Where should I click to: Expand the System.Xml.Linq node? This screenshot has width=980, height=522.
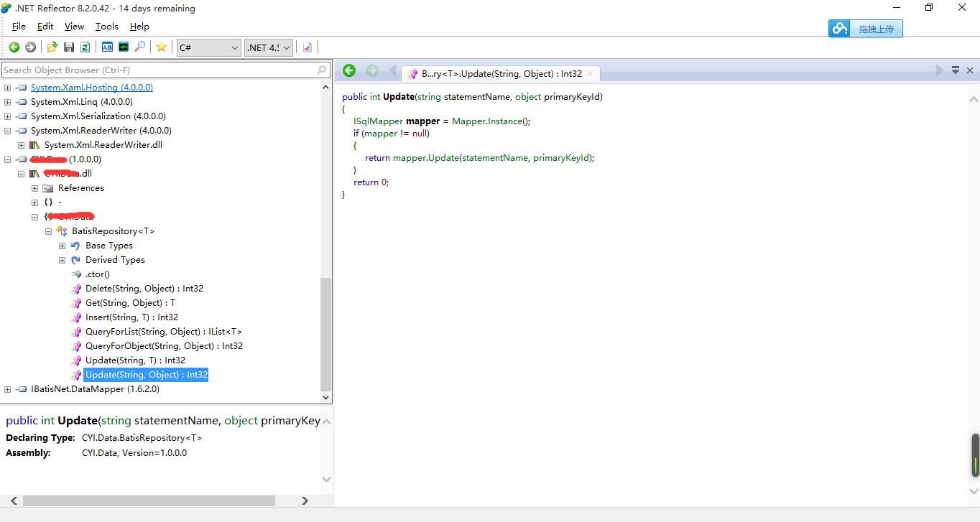pyautogui.click(x=7, y=102)
